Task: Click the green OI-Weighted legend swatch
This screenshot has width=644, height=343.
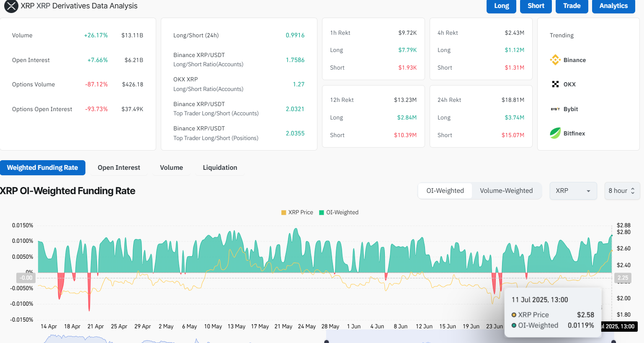Action: 322,213
